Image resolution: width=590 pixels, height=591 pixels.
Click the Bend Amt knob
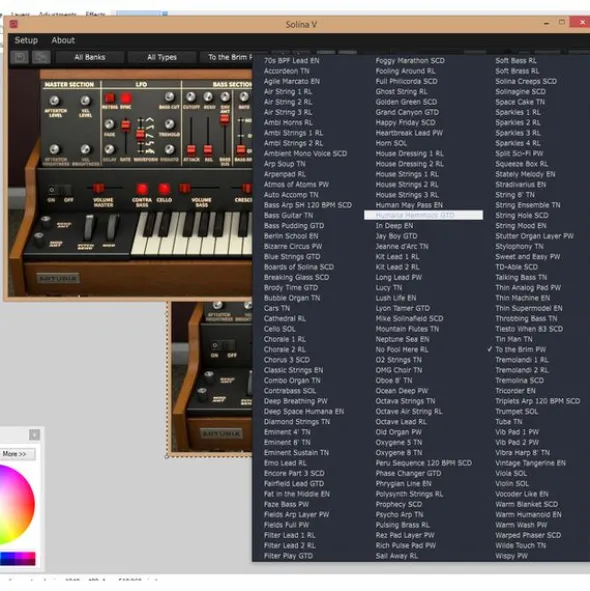(46, 222)
